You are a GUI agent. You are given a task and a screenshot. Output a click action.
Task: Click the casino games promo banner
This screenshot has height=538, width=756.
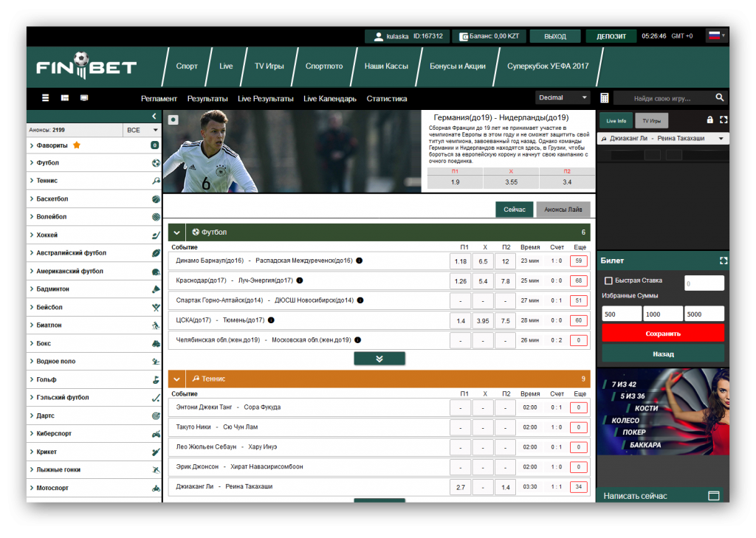[663, 413]
